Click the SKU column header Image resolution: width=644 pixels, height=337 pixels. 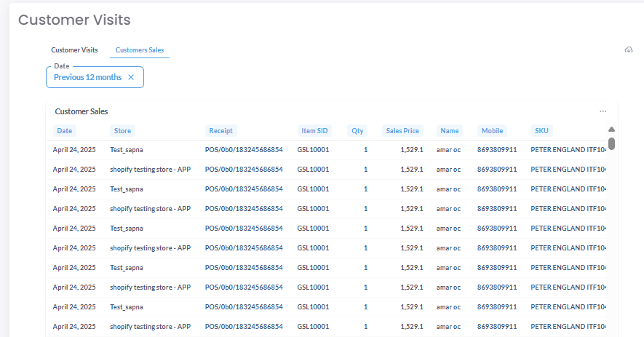(x=541, y=131)
